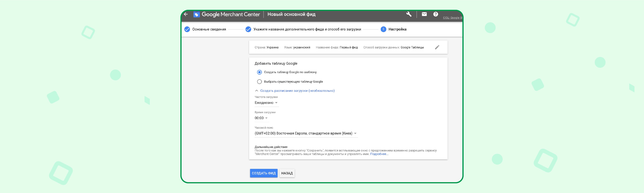
Task: Click the 'СОЗДАТЬ ФИД' button
Action: [x=264, y=173]
